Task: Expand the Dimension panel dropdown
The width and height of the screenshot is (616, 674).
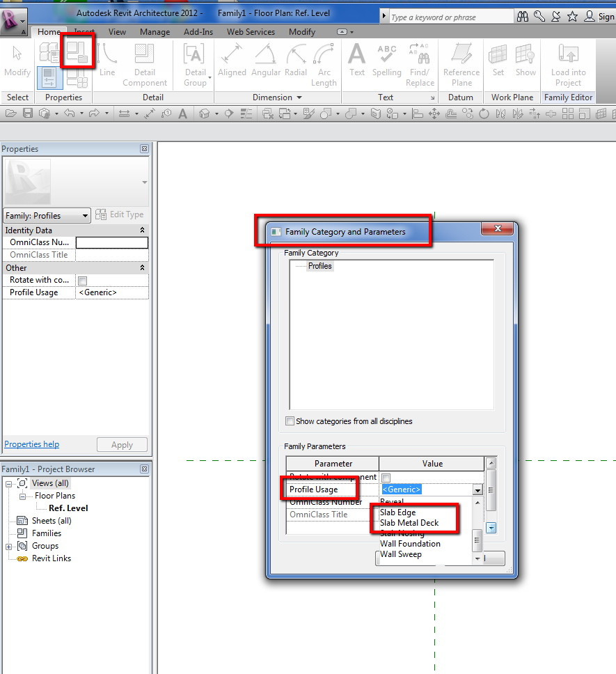Action: [x=299, y=97]
